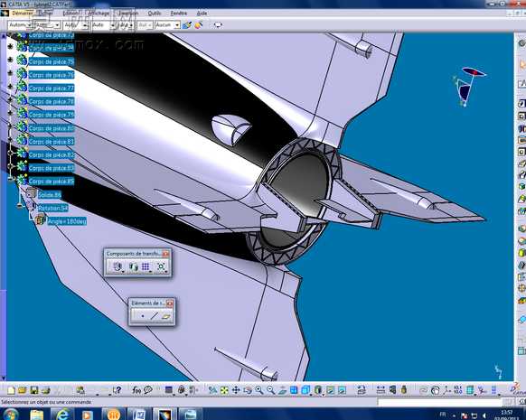This screenshot has height=420, width=526.
Task: Click the Create Multi-View icon
Action: [x=294, y=390]
